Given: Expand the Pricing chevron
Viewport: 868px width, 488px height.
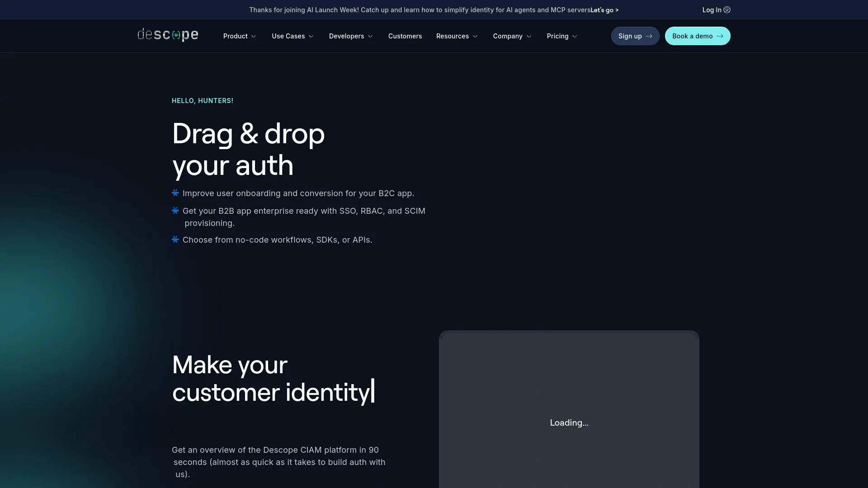Looking at the screenshot, I should 575,36.
